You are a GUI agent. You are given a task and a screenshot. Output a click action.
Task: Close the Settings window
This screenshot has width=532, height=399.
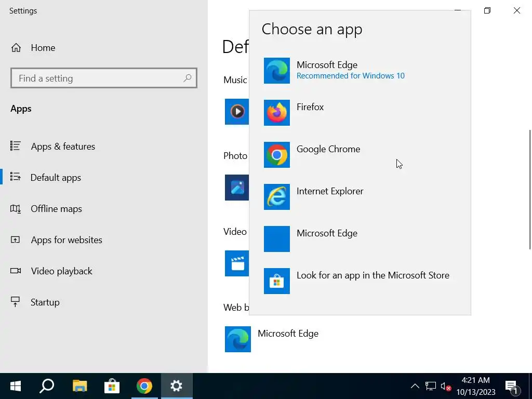[517, 10]
